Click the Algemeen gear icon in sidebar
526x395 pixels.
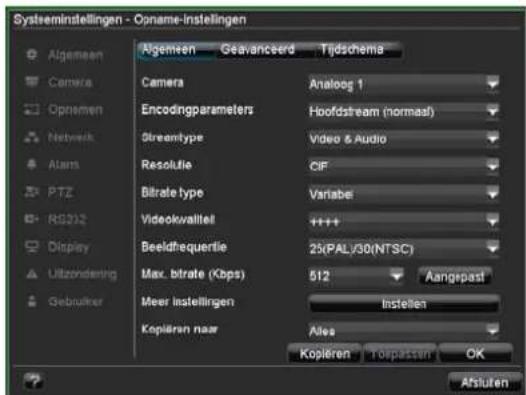coord(32,55)
